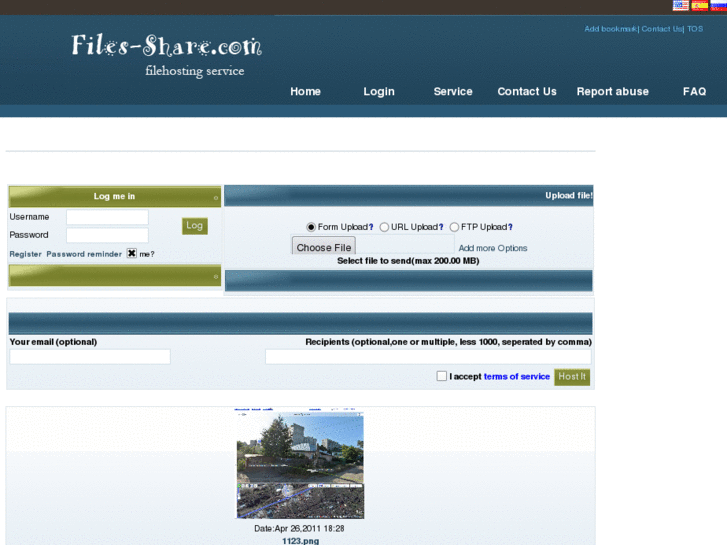Click the Register link
727x545 pixels.
(x=26, y=254)
